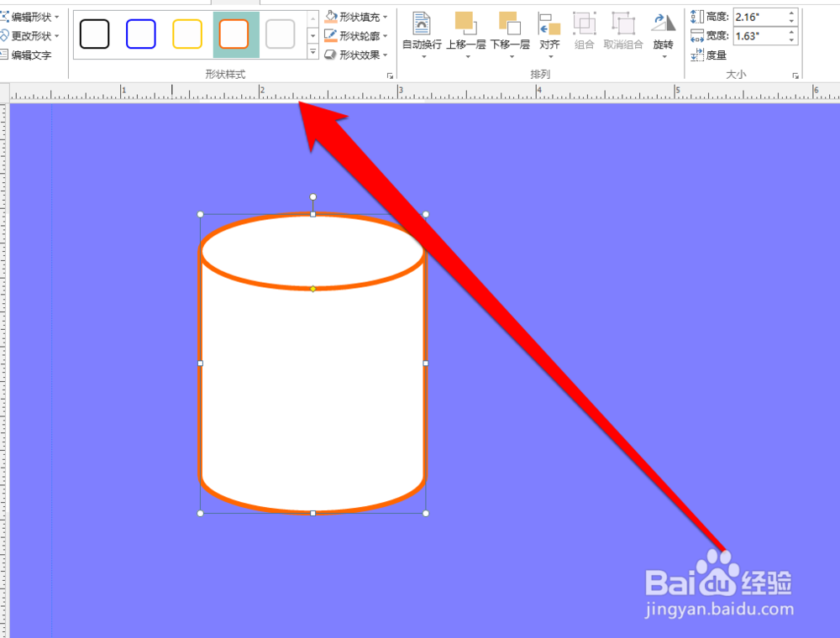The width and height of the screenshot is (840, 638).
Task: Select the black outline shape style
Action: [x=94, y=34]
